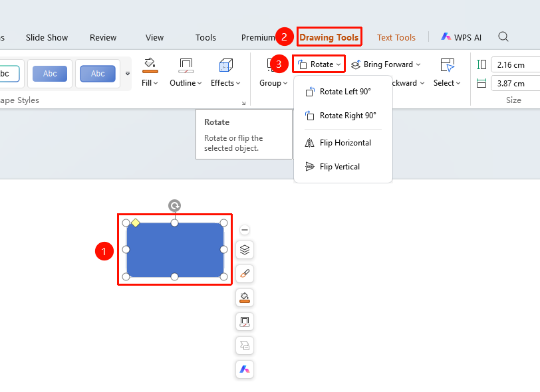Collapse the floating toolbar with the minus button

point(245,230)
